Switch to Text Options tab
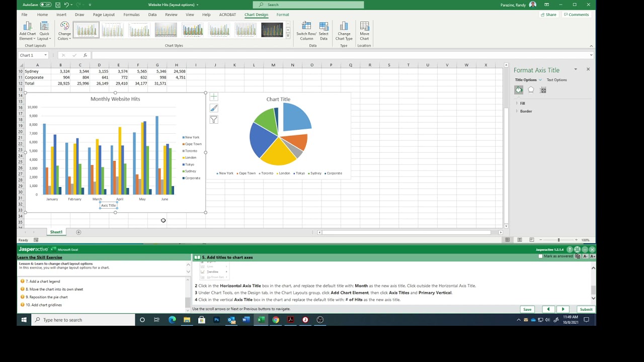644x362 pixels. (556, 80)
